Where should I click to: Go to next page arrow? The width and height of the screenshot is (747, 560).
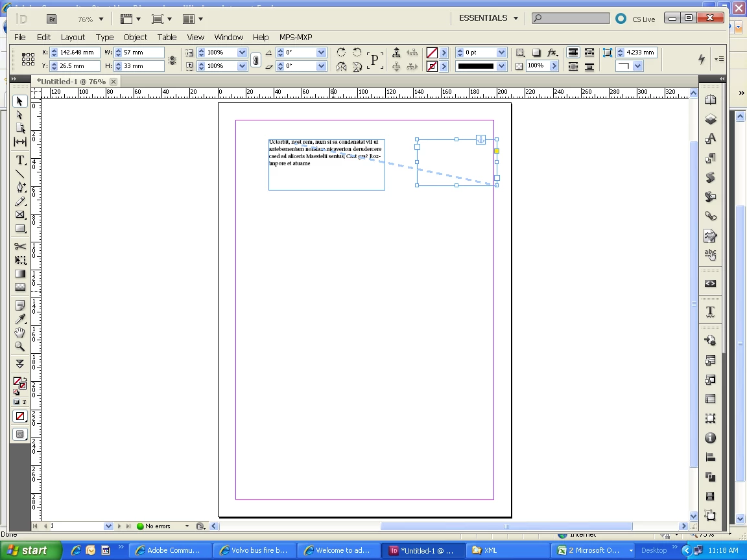point(119,526)
